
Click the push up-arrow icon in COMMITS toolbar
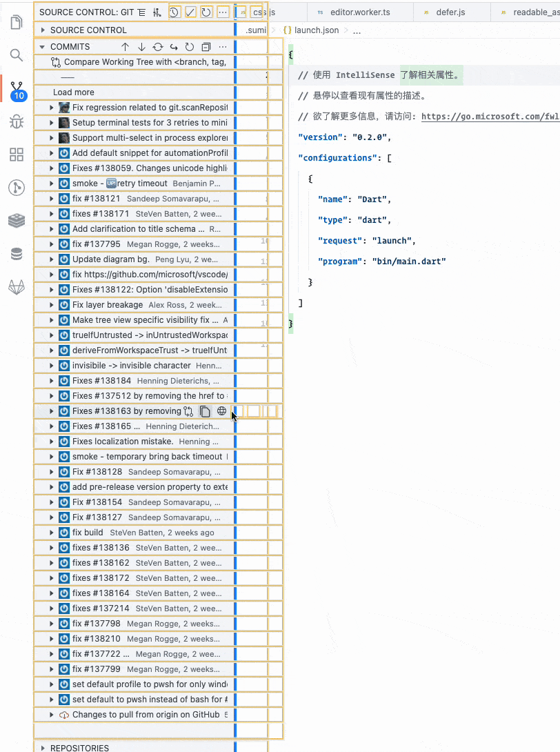(125, 47)
